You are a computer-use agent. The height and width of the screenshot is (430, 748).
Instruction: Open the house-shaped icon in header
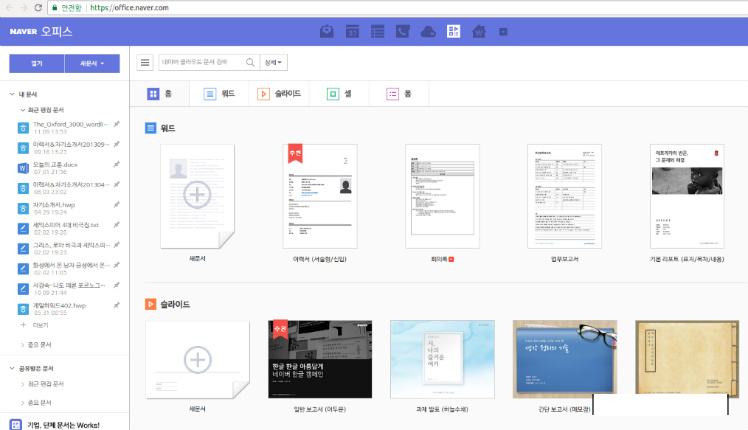point(478,31)
